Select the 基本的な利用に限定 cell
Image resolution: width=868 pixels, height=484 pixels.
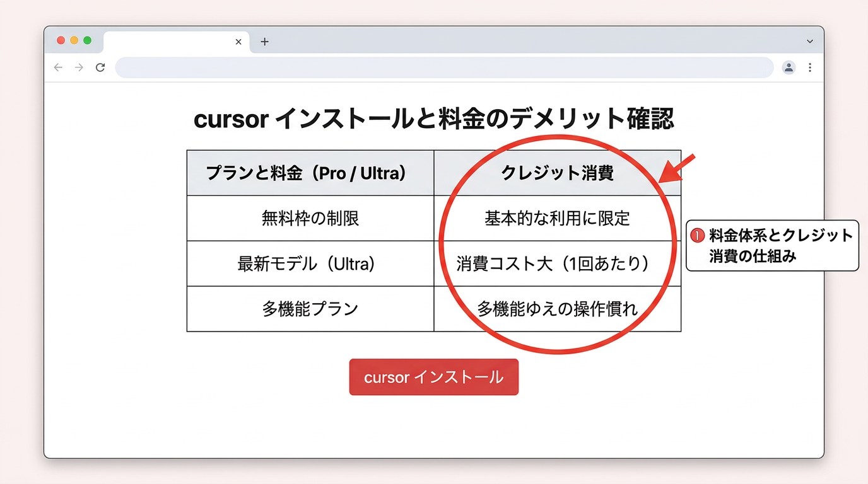[557, 218]
